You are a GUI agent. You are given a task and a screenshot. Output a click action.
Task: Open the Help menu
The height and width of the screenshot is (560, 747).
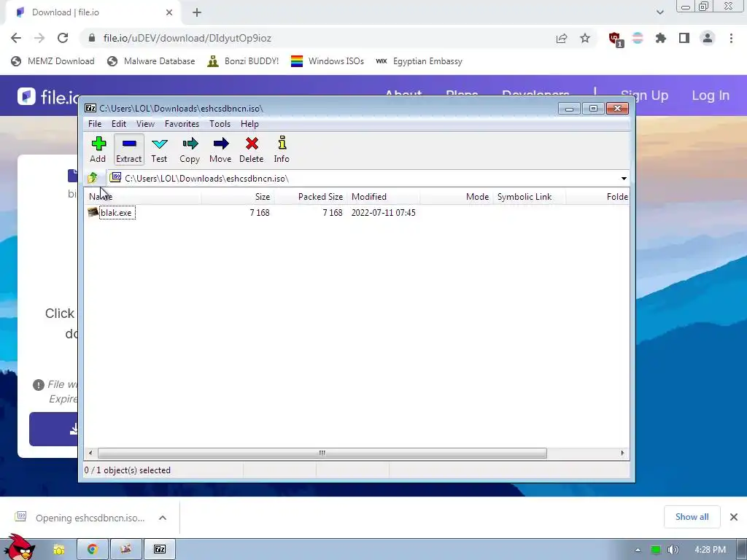coord(249,124)
